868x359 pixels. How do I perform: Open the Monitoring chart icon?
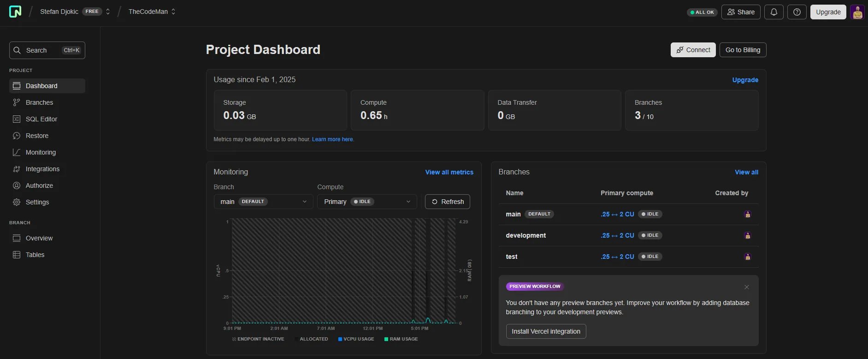tap(17, 152)
